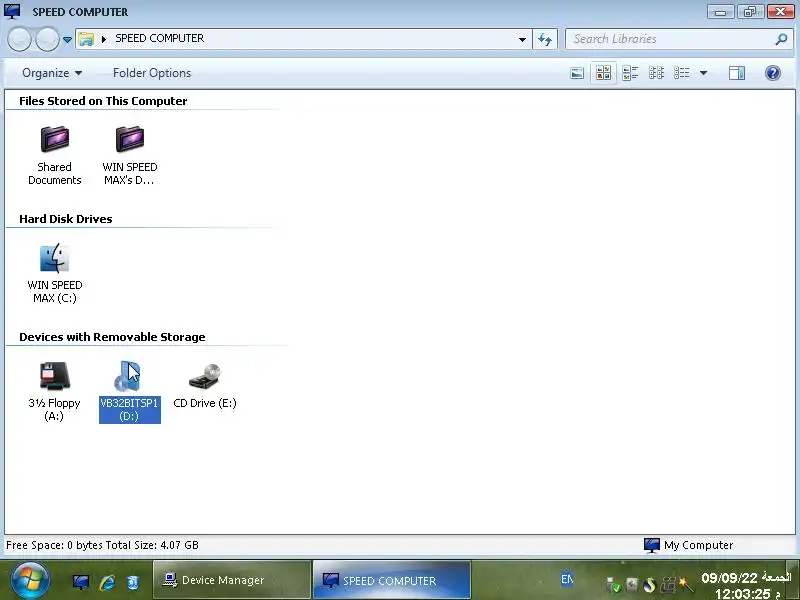
Task: Open the recent pages dropdown arrow
Action: click(x=67, y=39)
